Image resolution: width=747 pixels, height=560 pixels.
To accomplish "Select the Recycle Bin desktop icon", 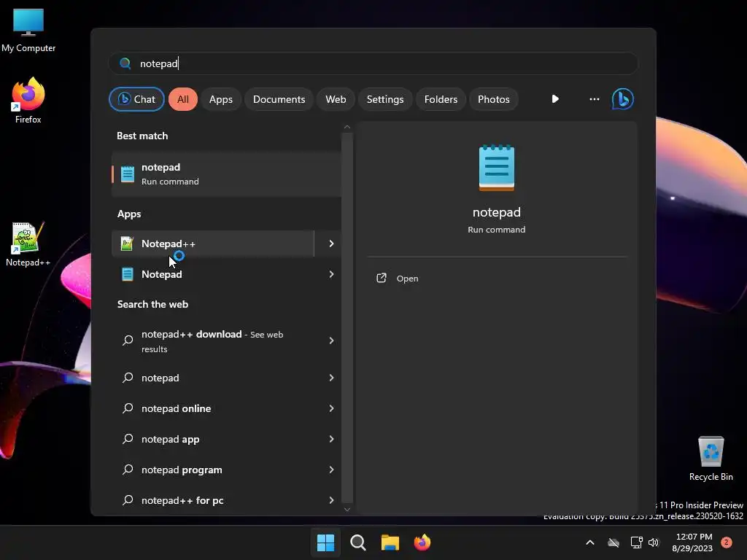I will point(711,458).
